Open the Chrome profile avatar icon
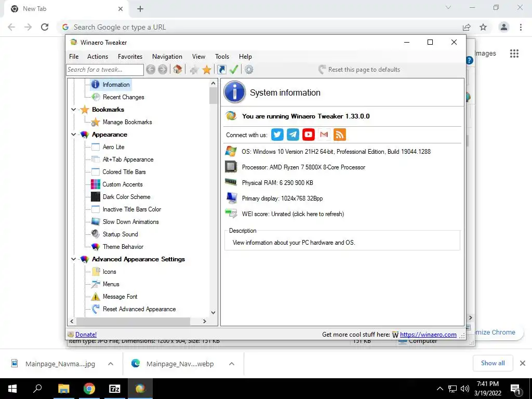This screenshot has width=532, height=399. click(x=504, y=27)
